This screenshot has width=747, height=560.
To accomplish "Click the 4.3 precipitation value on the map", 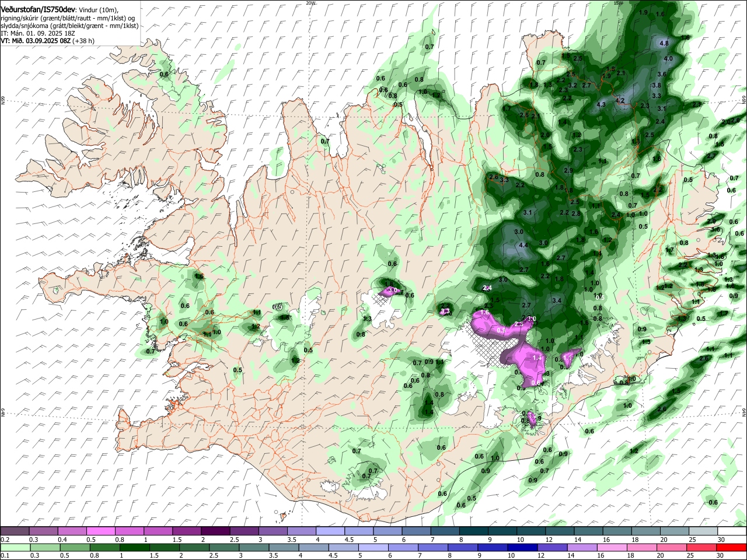I will click(602, 104).
